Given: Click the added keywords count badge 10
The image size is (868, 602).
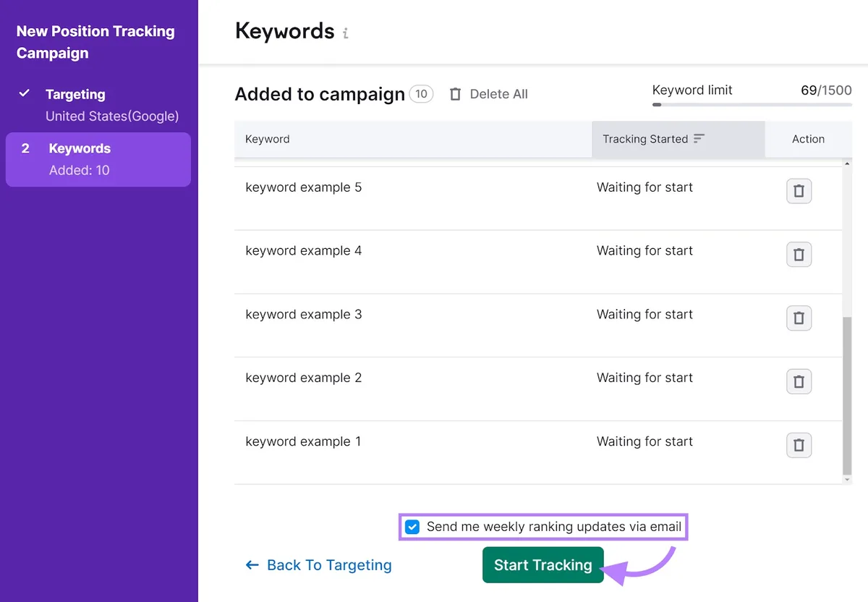Looking at the screenshot, I should click(421, 94).
